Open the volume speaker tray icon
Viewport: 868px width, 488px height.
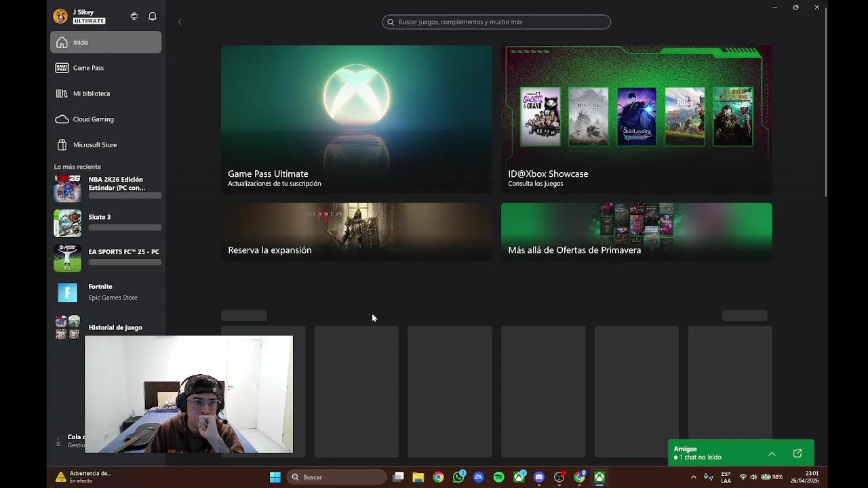[753, 477]
